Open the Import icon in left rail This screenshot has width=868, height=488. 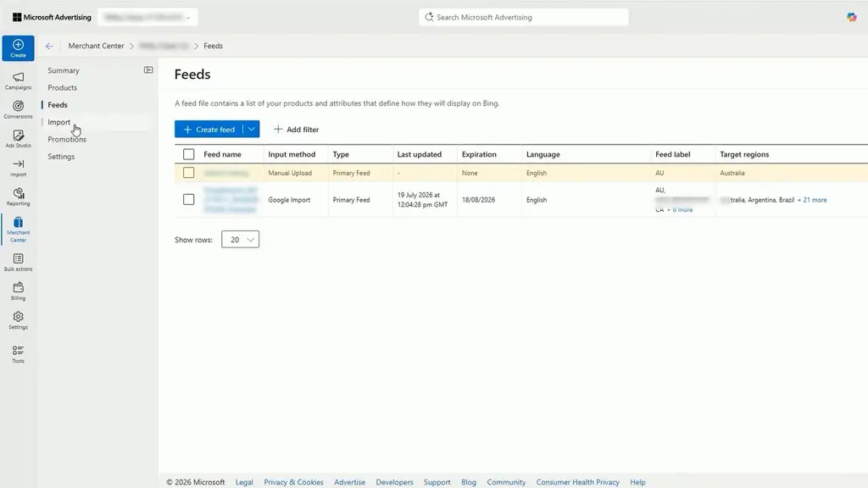19,168
